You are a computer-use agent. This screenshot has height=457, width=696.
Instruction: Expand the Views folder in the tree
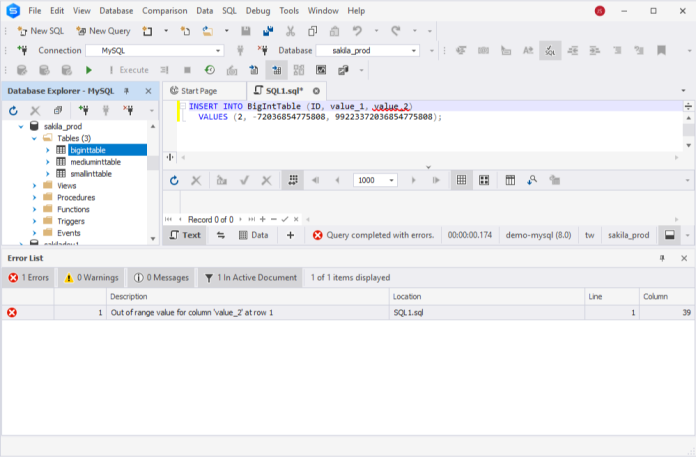(x=33, y=185)
